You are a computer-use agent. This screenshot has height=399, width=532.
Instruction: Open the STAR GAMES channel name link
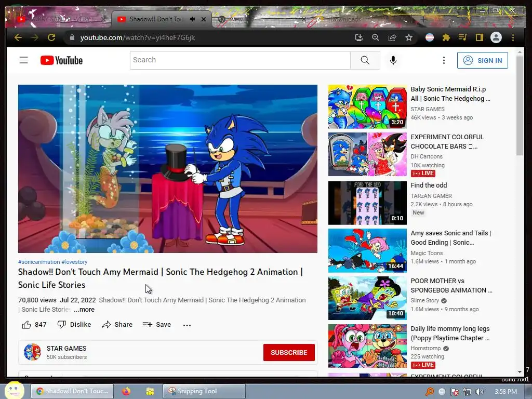66,349
